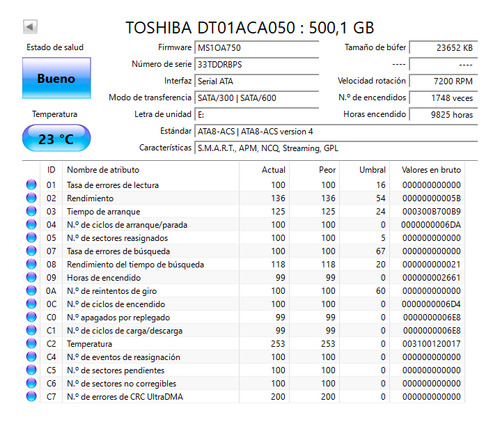Click the serial number field 33TDDRBPS

pyautogui.click(x=256, y=64)
